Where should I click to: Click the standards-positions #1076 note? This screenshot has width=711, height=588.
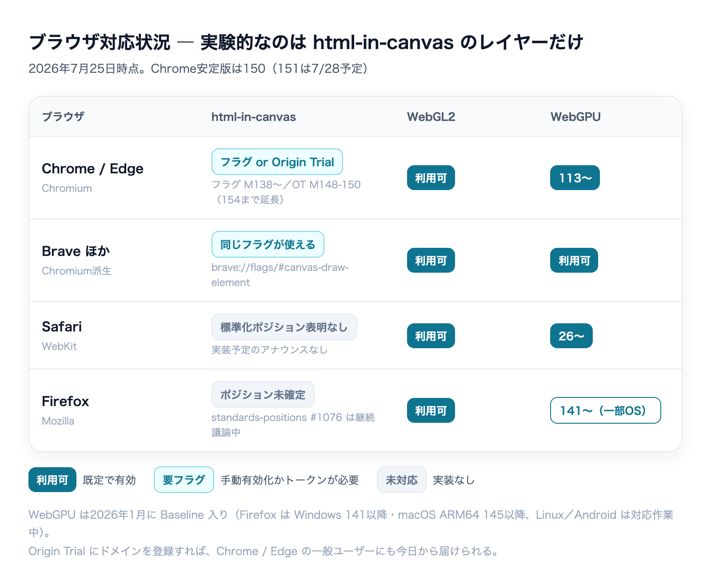[293, 425]
